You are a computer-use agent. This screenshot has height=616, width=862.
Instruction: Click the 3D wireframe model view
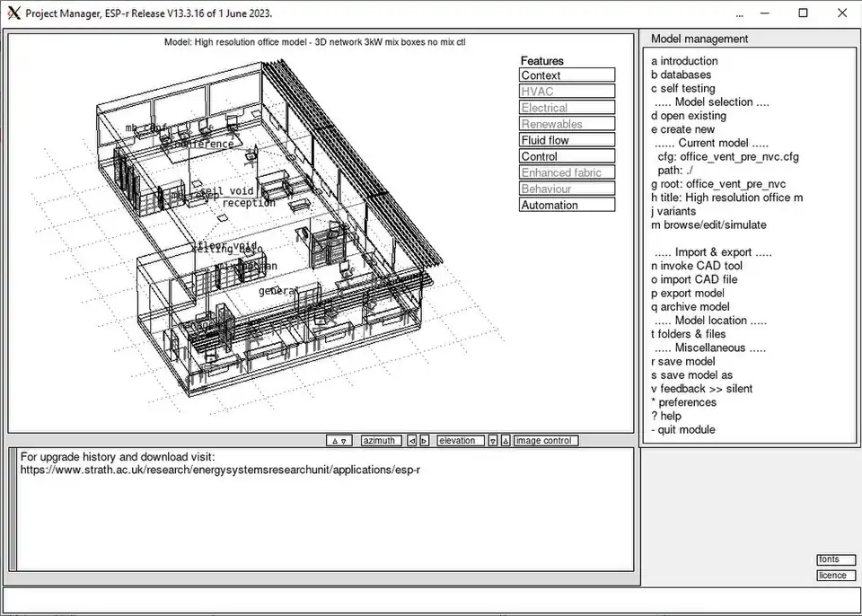(269, 233)
